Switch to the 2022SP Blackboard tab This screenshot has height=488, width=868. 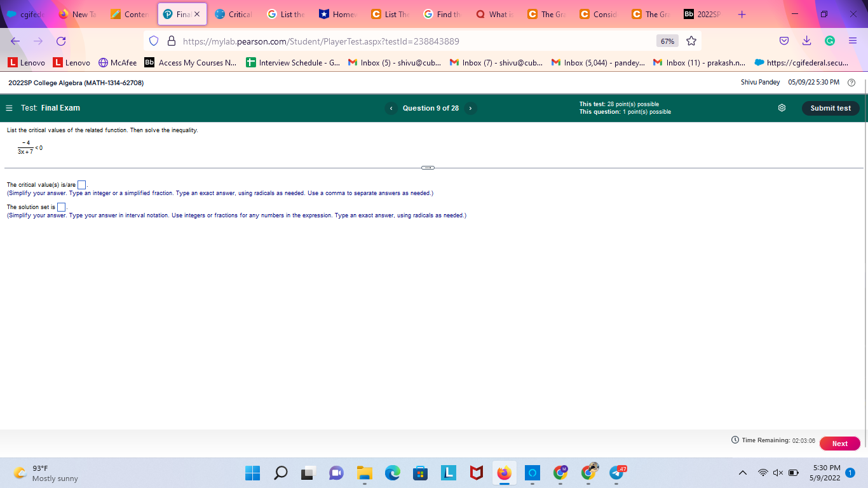tap(703, 14)
